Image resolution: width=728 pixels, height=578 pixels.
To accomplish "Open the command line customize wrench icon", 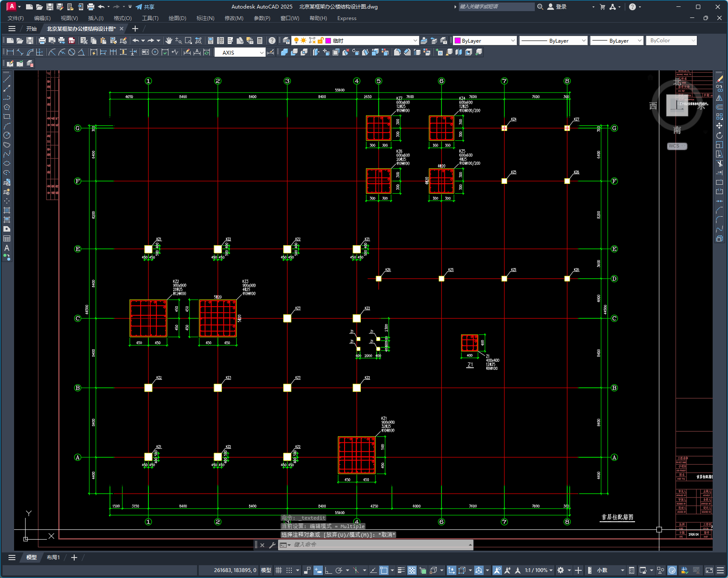I will [272, 545].
